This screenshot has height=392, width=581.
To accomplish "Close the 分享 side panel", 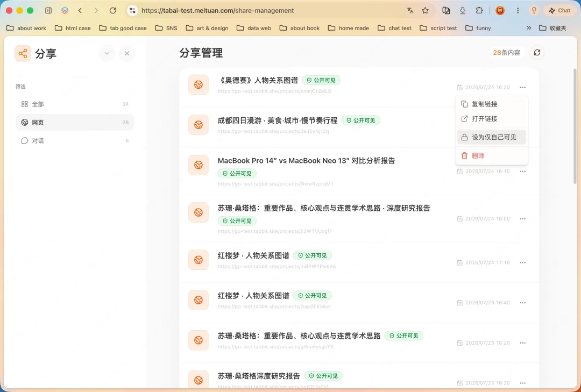I will click(x=127, y=53).
